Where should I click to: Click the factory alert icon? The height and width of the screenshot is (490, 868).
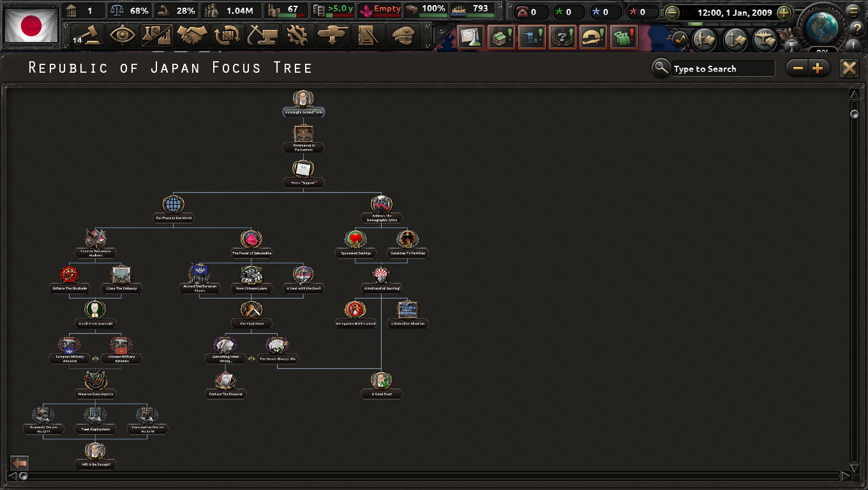[501, 37]
